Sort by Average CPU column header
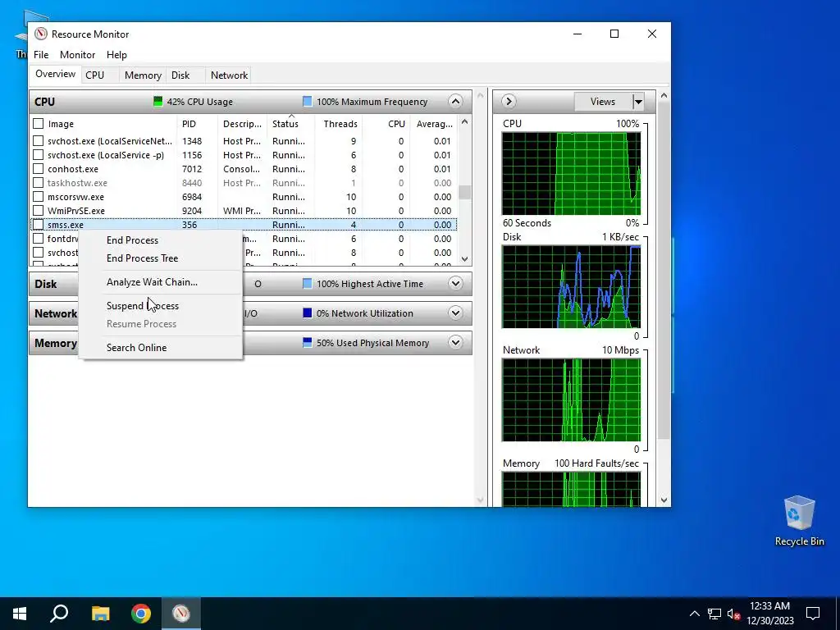 tap(433, 124)
